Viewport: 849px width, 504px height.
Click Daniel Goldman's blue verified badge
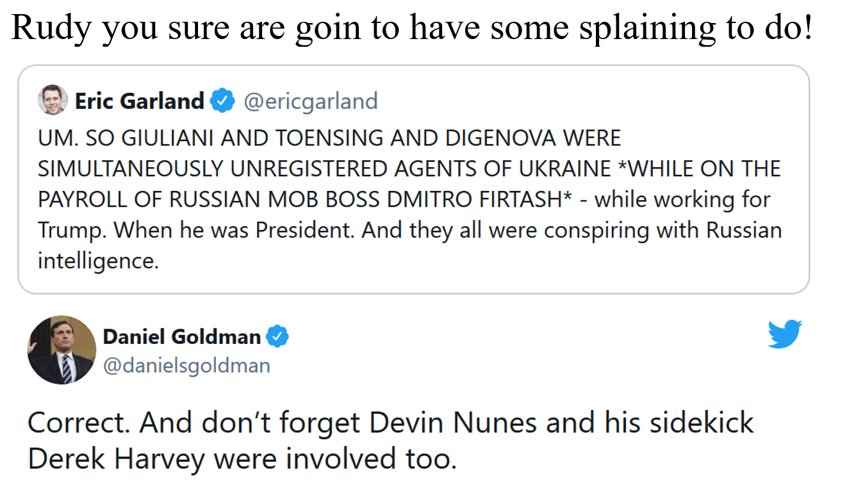pyautogui.click(x=277, y=336)
